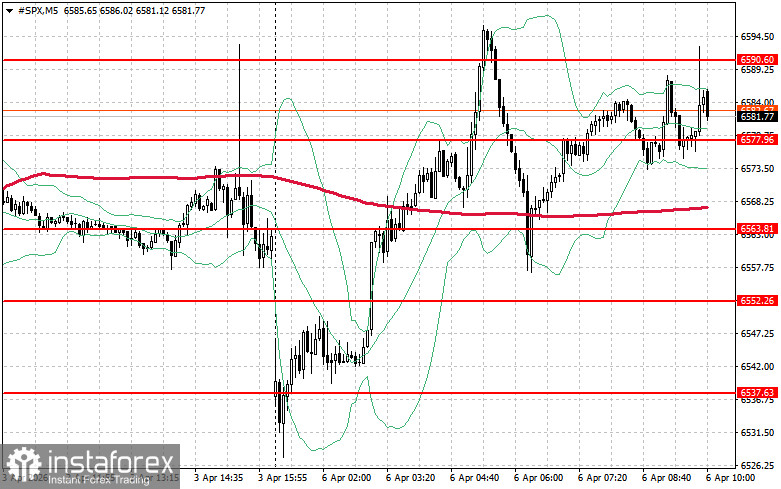The image size is (781, 489).
Task: Click the 3 Apr 15:55 time label
Action: [x=282, y=478]
